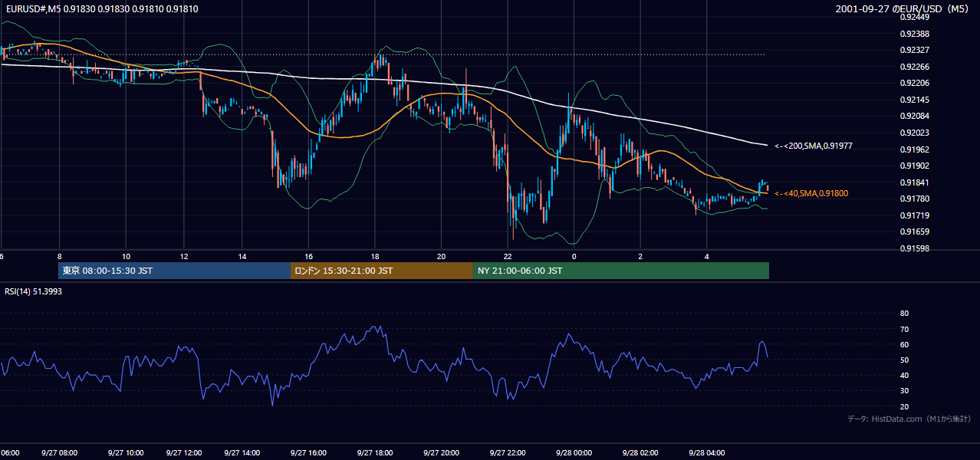The width and height of the screenshot is (980, 460).
Task: Click the RSI 60 level label
Action: coord(904,344)
